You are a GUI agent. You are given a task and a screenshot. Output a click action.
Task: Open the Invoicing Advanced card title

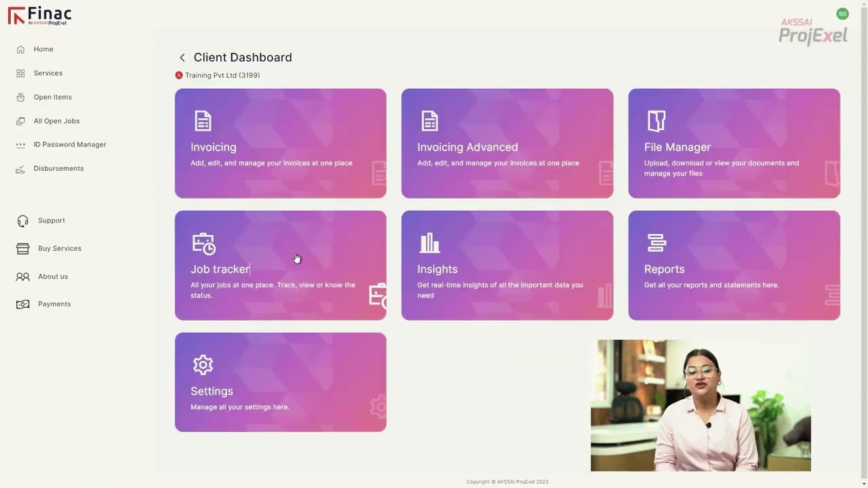tap(468, 147)
